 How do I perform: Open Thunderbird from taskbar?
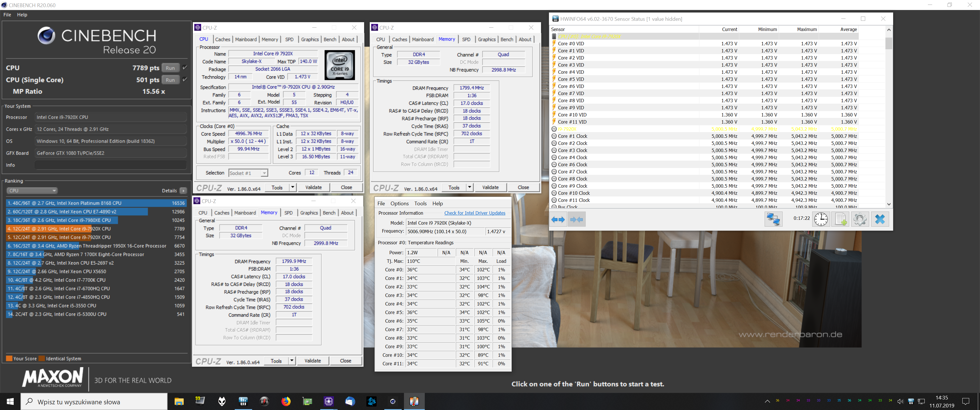tap(350, 401)
